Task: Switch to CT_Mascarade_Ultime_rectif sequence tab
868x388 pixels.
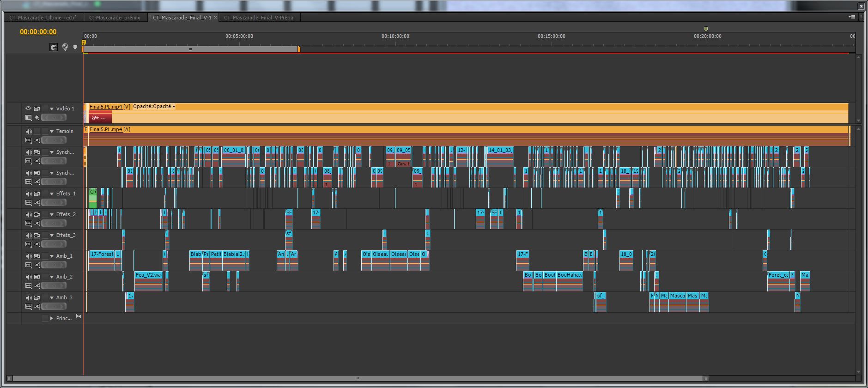Action: (43, 18)
